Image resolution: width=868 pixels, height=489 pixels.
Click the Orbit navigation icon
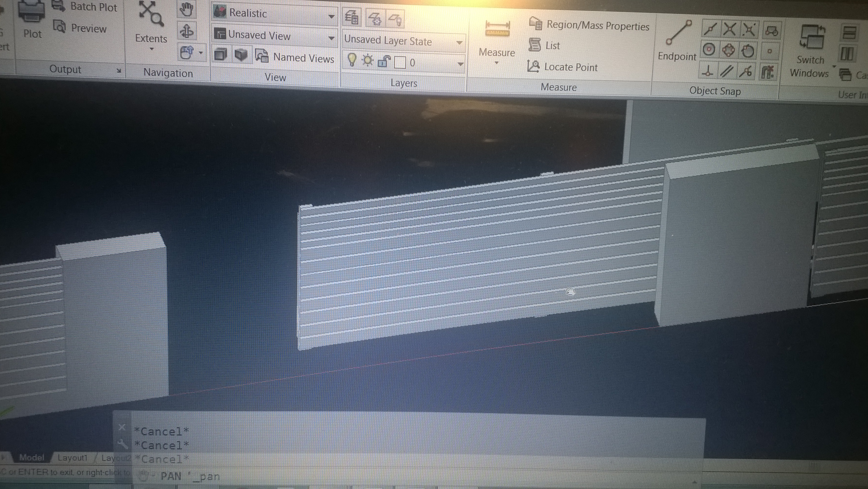(x=186, y=31)
